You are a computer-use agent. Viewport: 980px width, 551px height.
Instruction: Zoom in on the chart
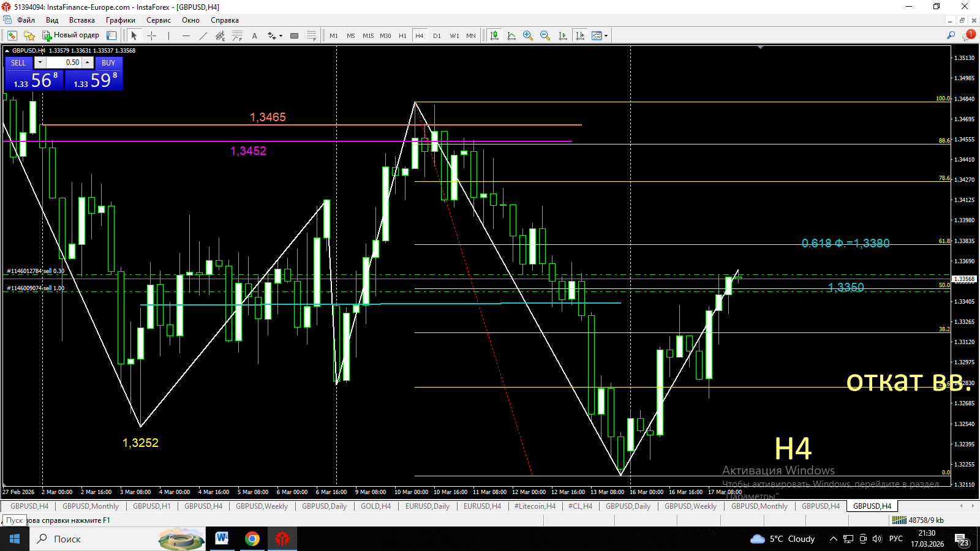pos(528,36)
